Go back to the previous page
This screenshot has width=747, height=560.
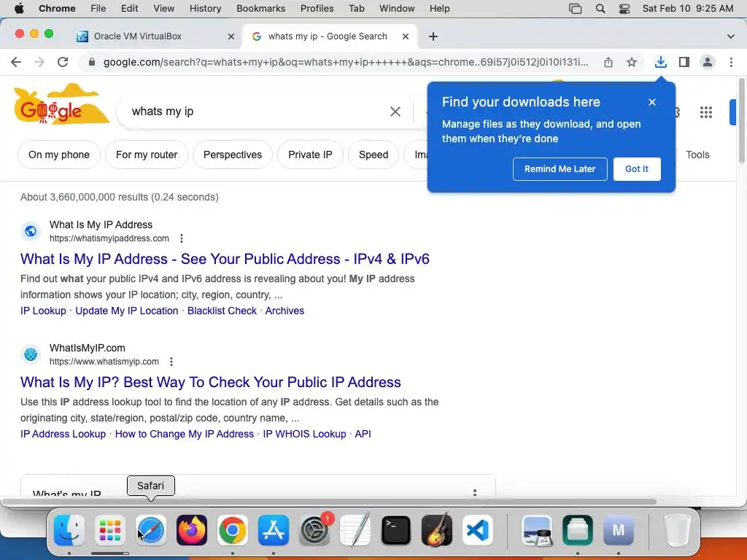pyautogui.click(x=16, y=62)
